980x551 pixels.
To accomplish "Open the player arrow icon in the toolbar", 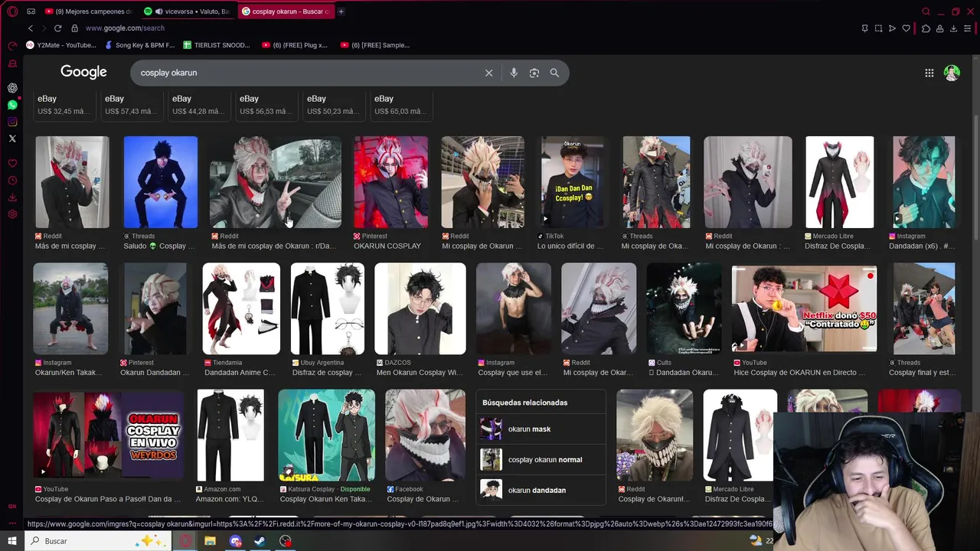I will pyautogui.click(x=892, y=28).
